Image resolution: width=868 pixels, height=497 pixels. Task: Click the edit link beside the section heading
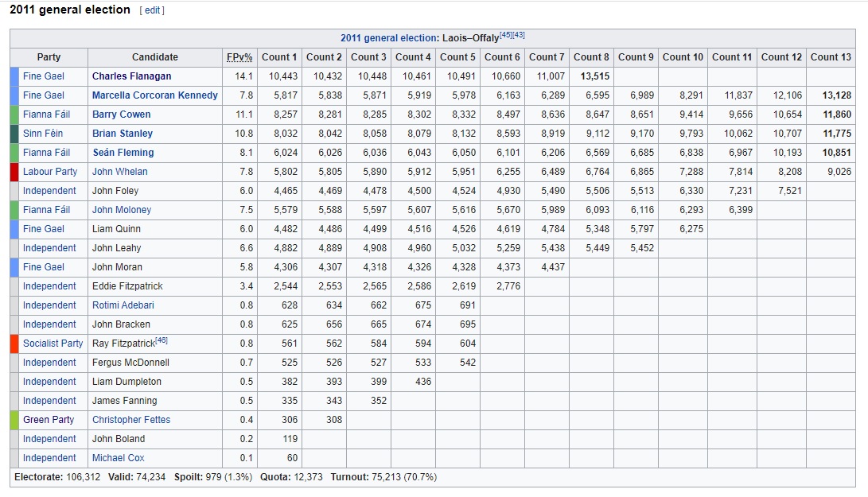click(152, 10)
